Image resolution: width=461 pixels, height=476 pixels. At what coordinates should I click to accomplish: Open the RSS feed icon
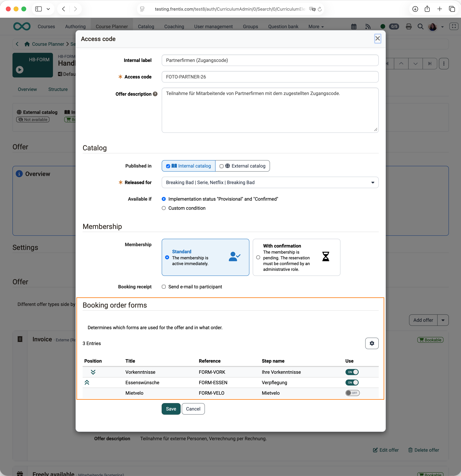(x=368, y=26)
